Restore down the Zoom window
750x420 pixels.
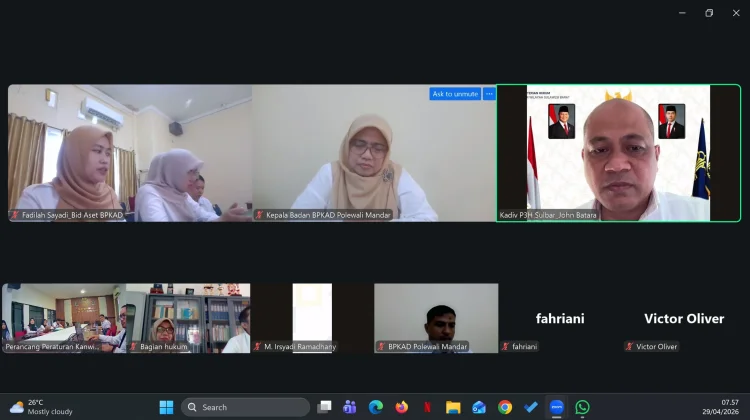pyautogui.click(x=709, y=13)
